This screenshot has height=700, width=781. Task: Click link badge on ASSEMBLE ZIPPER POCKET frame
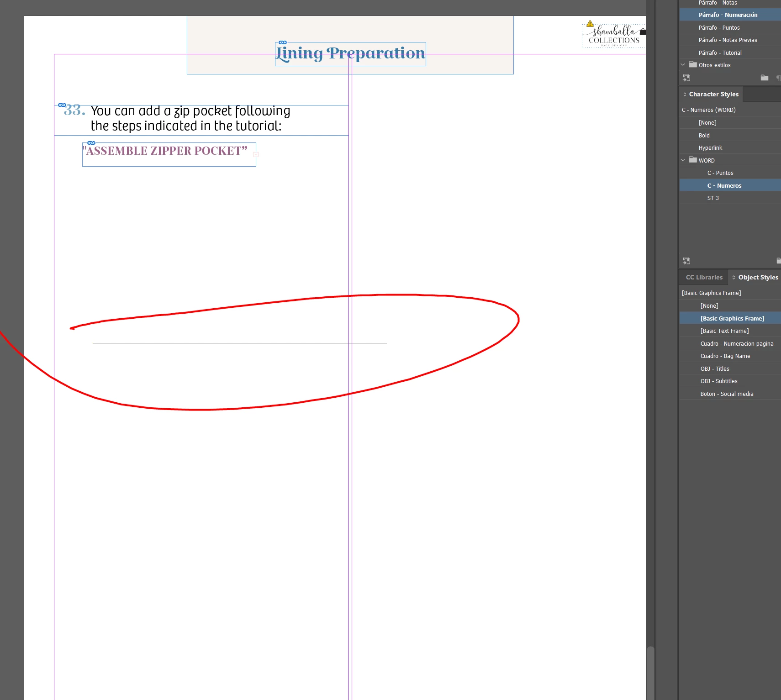pos(91,143)
